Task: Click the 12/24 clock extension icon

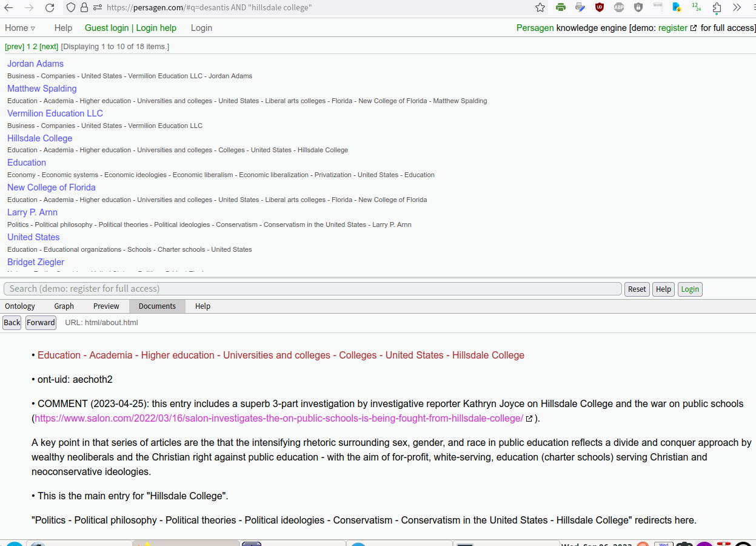Action: click(697, 8)
